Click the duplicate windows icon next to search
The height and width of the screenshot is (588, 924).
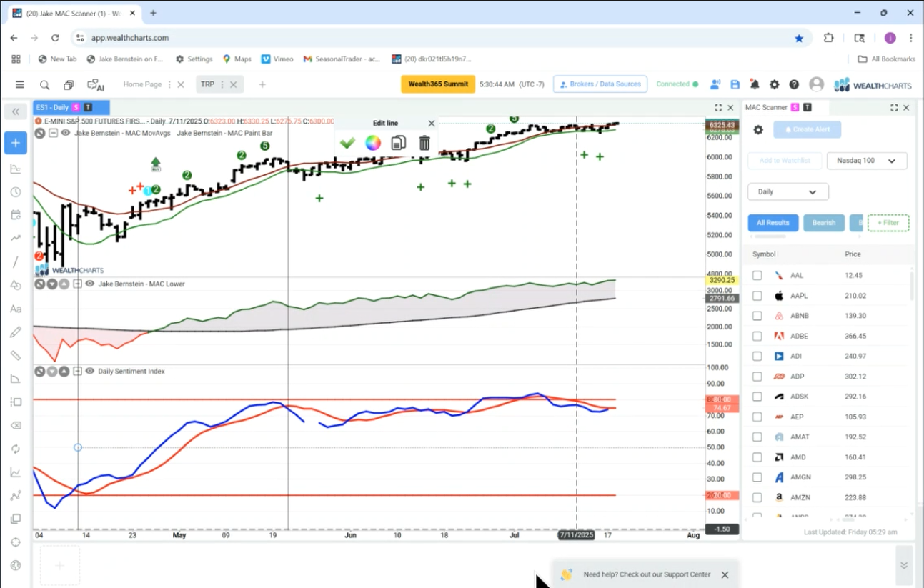tap(69, 84)
